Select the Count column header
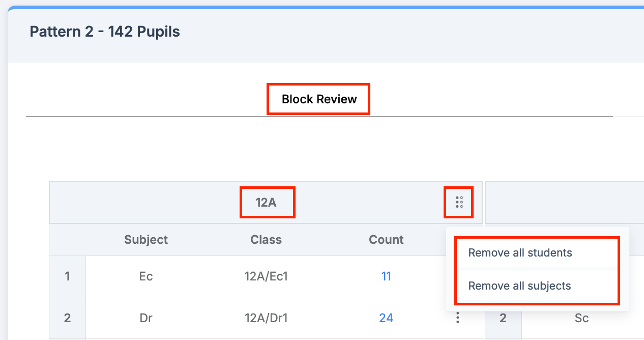 [386, 239]
